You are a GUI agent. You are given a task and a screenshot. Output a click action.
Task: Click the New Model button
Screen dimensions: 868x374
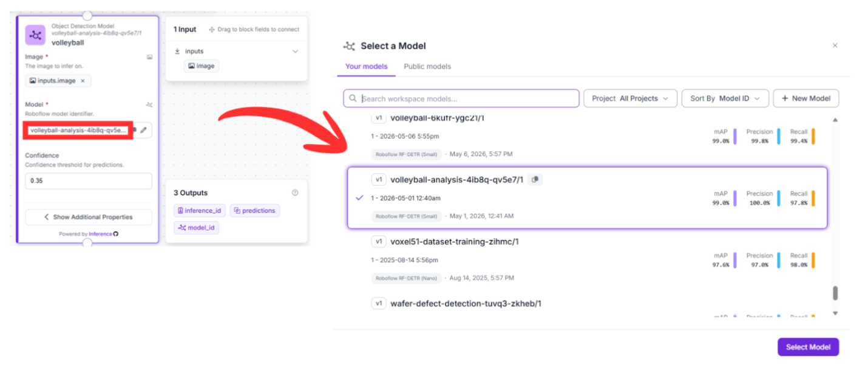click(x=805, y=98)
